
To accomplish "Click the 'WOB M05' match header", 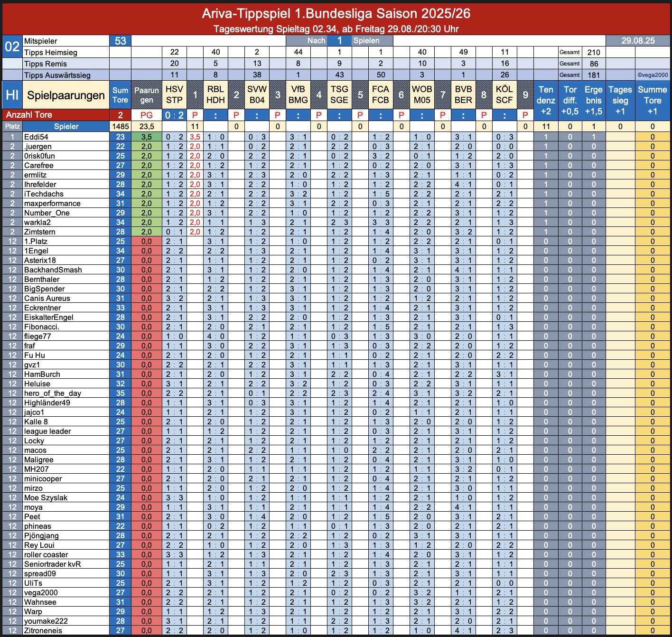I will (422, 95).
